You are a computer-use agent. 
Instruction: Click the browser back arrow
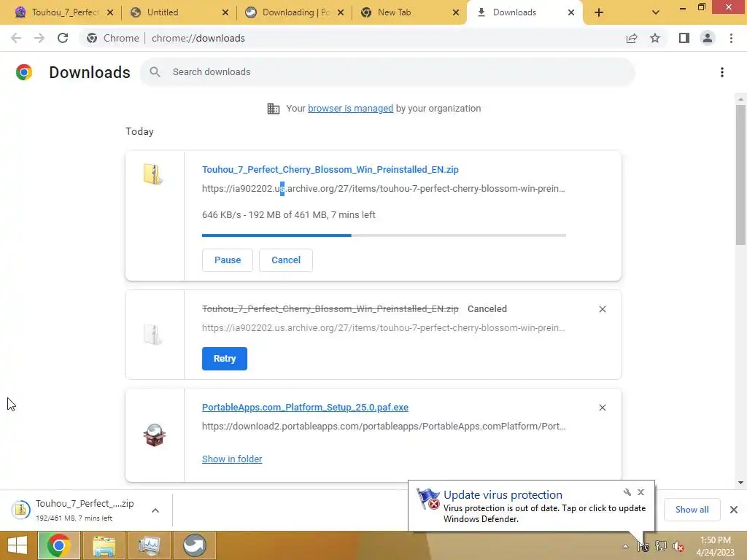[16, 38]
